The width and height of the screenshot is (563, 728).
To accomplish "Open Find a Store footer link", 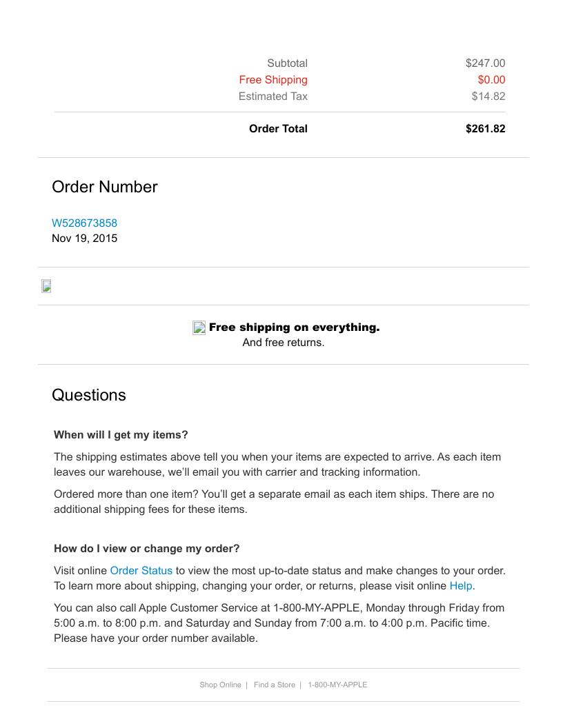I will (274, 685).
